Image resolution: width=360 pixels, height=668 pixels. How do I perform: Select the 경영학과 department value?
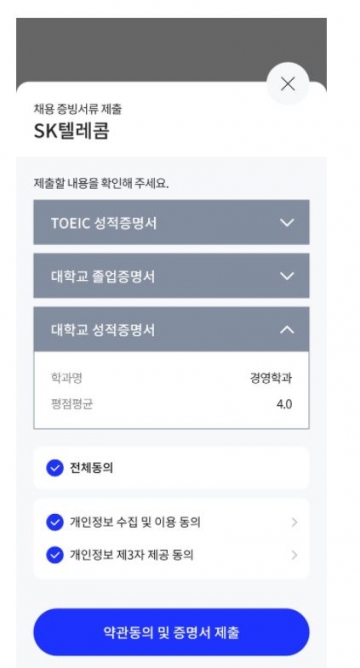coord(271,378)
